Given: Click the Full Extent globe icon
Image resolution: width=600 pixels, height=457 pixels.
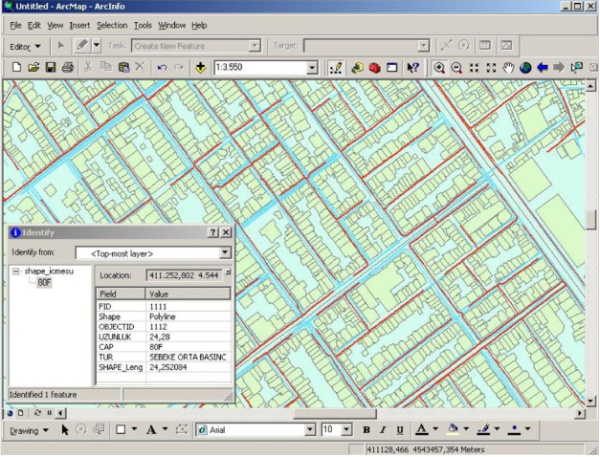Looking at the screenshot, I should 525,67.
